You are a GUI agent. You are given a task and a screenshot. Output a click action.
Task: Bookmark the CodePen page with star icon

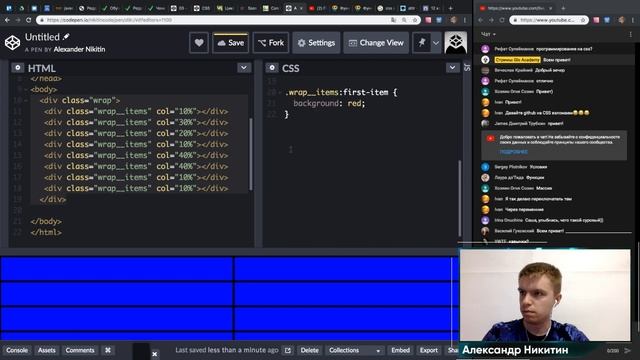[x=414, y=20]
